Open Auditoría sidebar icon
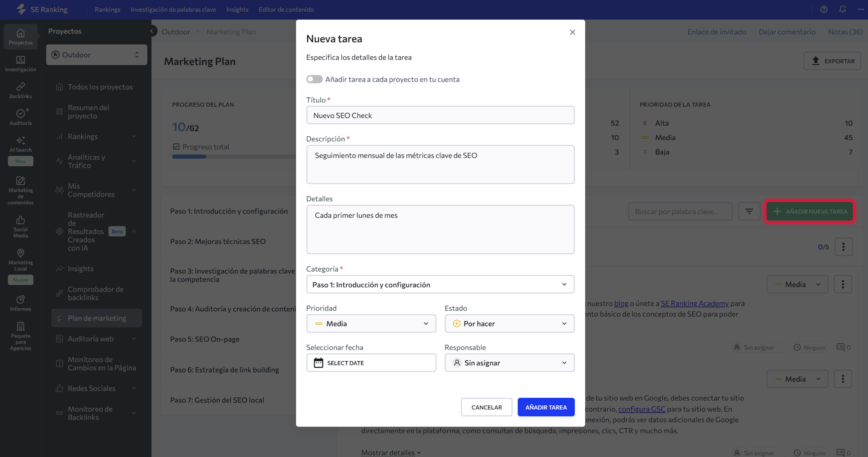 click(x=21, y=118)
